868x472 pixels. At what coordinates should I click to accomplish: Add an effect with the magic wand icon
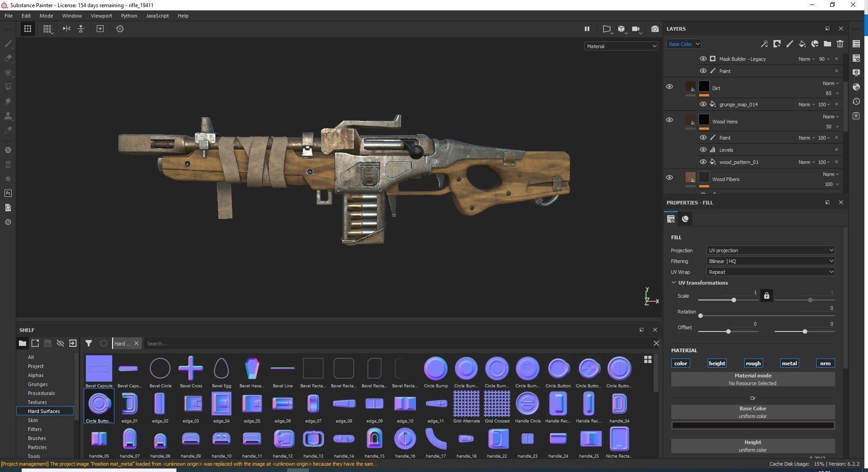tap(764, 44)
